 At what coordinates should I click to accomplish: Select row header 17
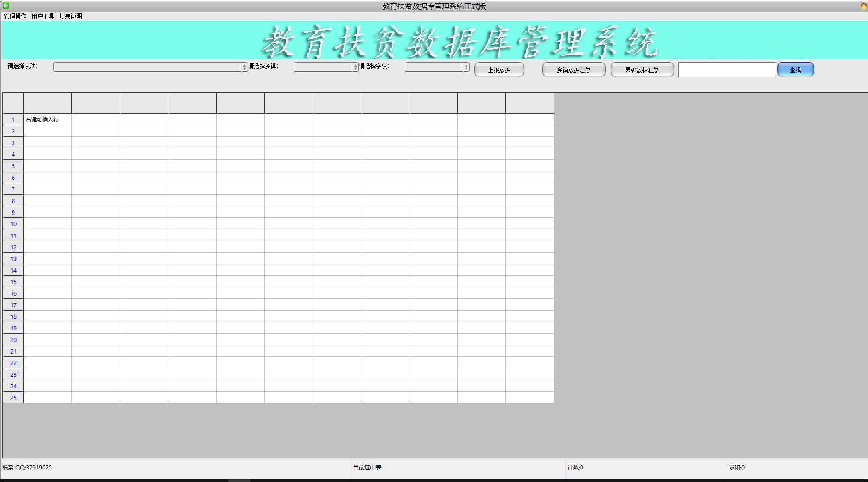click(x=13, y=305)
